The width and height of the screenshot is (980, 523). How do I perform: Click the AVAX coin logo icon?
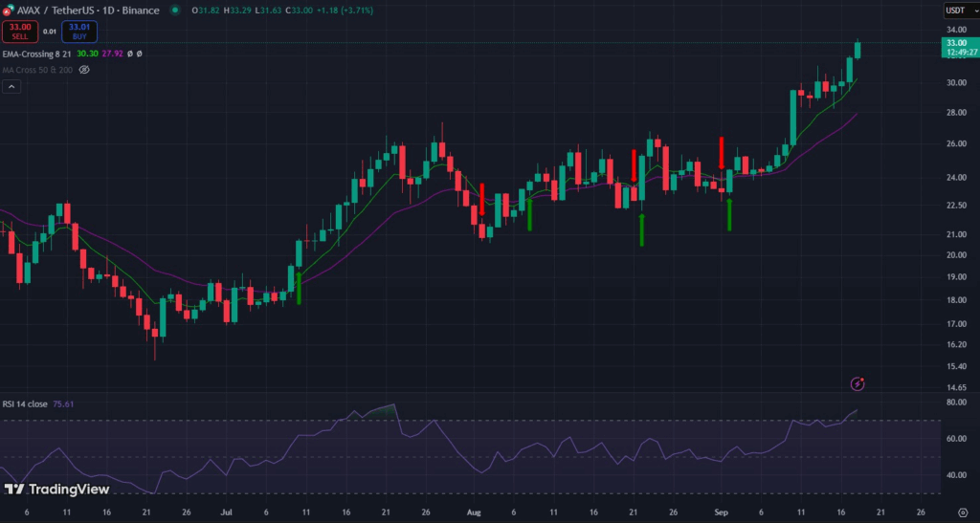(7, 11)
